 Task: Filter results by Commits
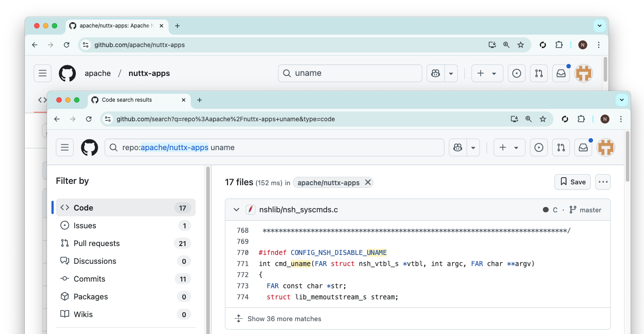[90, 279]
